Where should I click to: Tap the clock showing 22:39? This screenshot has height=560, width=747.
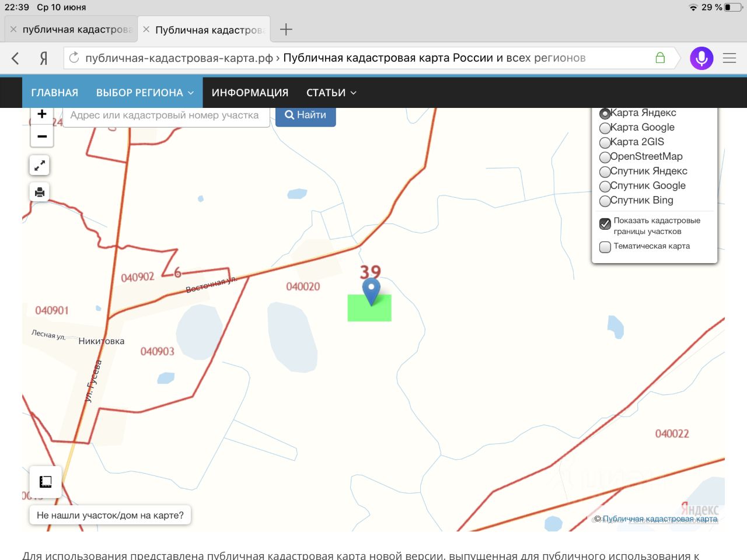pyautogui.click(x=17, y=8)
